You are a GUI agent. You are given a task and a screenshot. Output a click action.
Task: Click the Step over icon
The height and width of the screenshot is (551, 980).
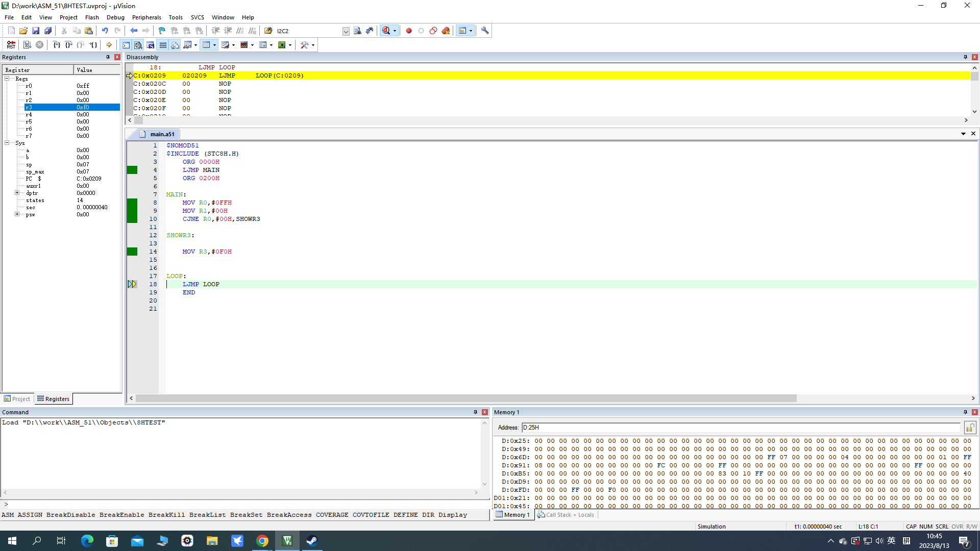69,45
